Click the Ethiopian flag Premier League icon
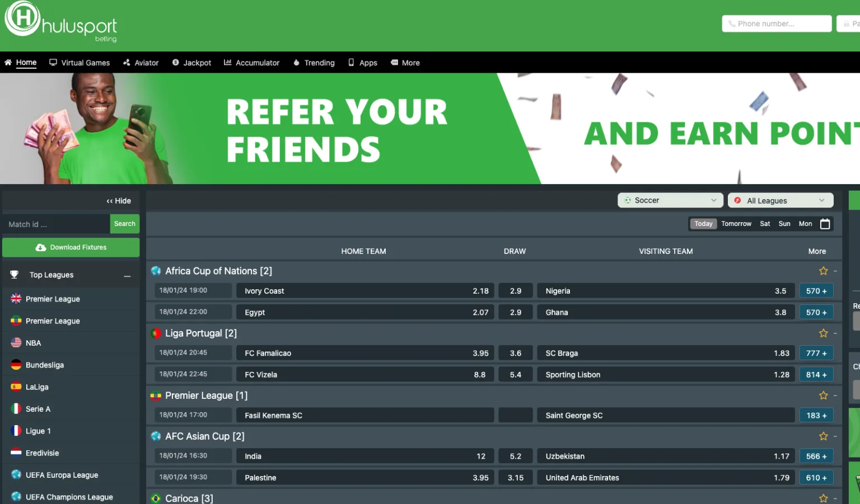 16,321
